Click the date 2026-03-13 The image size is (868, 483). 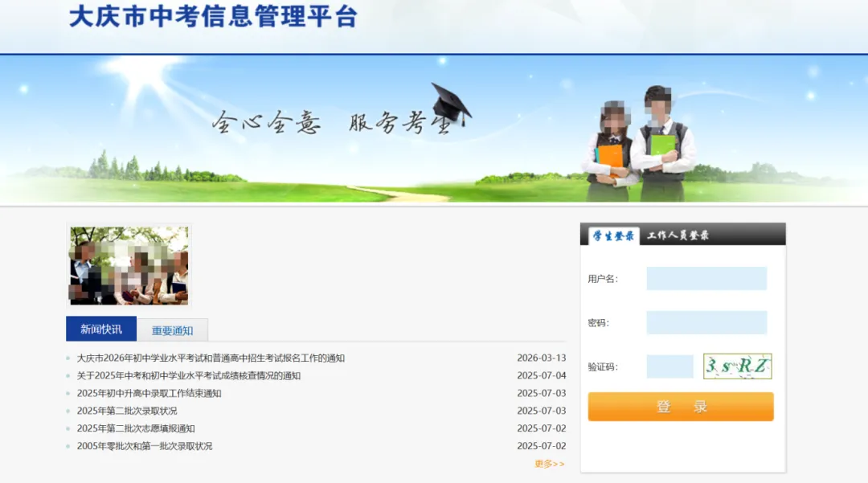pyautogui.click(x=542, y=358)
